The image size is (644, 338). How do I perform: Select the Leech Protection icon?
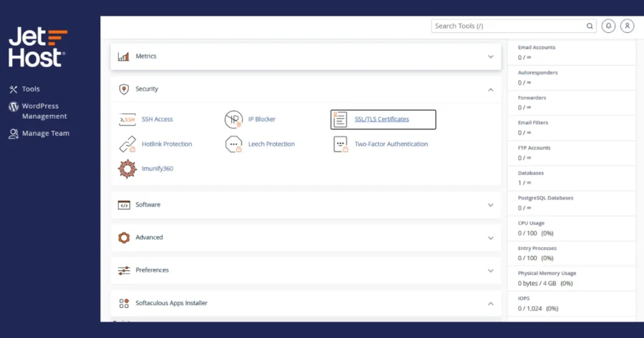pos(234,144)
